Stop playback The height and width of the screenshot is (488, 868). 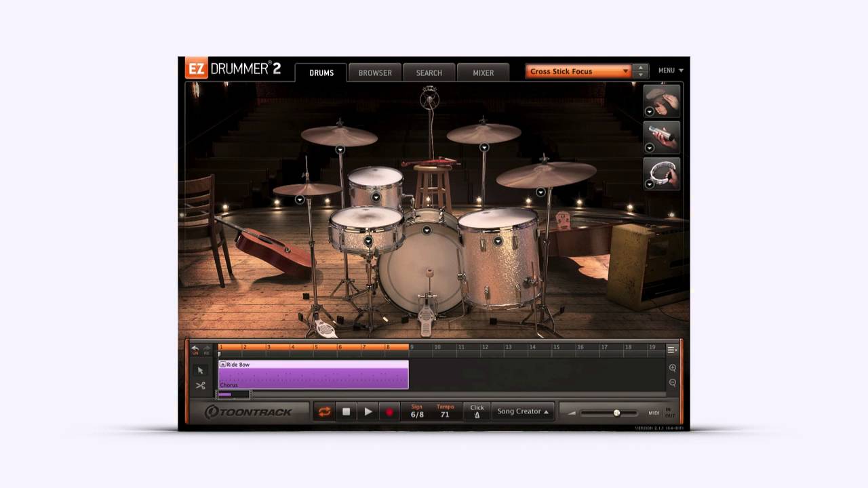(x=346, y=411)
